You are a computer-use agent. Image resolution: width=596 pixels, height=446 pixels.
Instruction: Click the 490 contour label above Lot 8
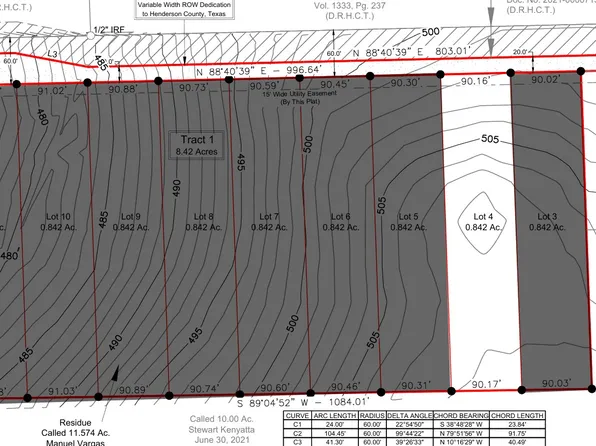pos(176,188)
